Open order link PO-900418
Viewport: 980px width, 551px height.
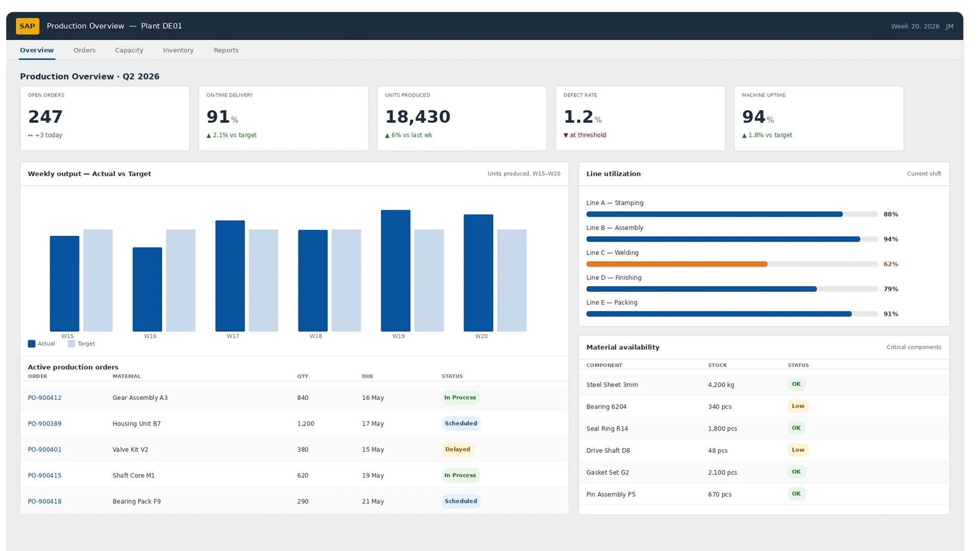click(44, 502)
